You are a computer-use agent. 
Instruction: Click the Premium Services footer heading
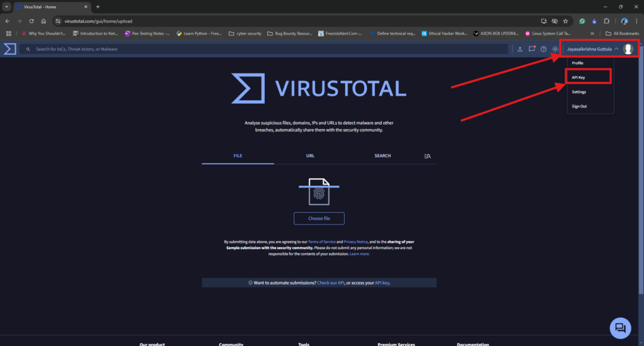396,344
